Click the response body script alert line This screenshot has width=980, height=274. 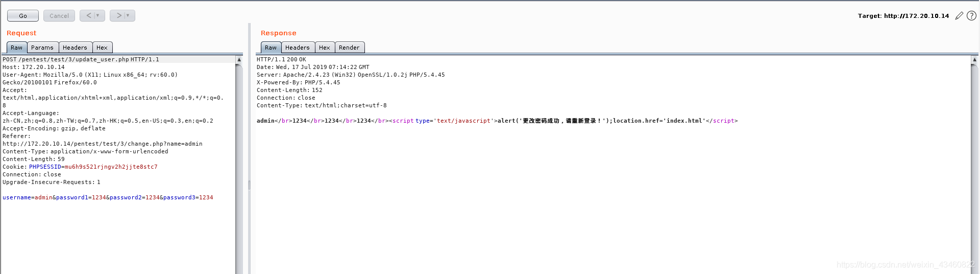[497, 121]
